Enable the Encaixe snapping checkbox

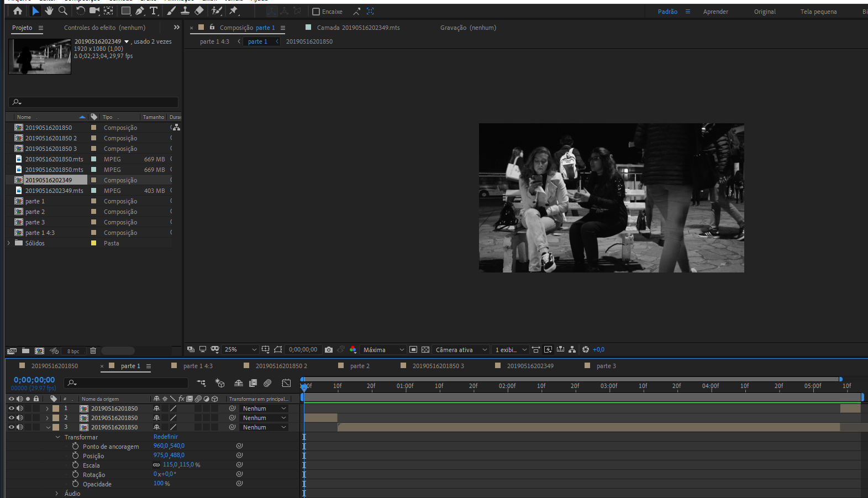[316, 12]
